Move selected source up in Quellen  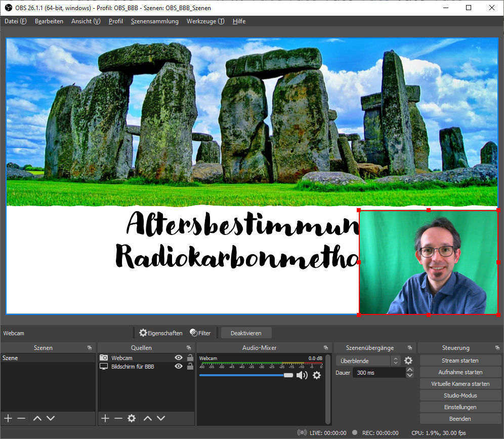pyautogui.click(x=147, y=418)
